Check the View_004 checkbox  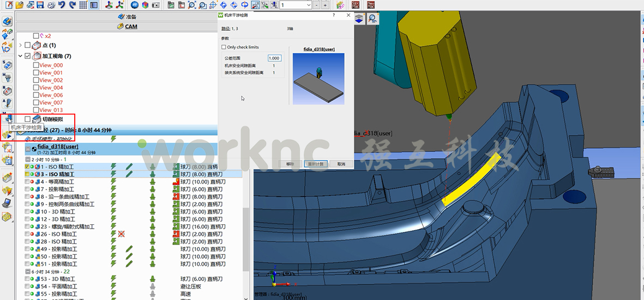click(36, 88)
